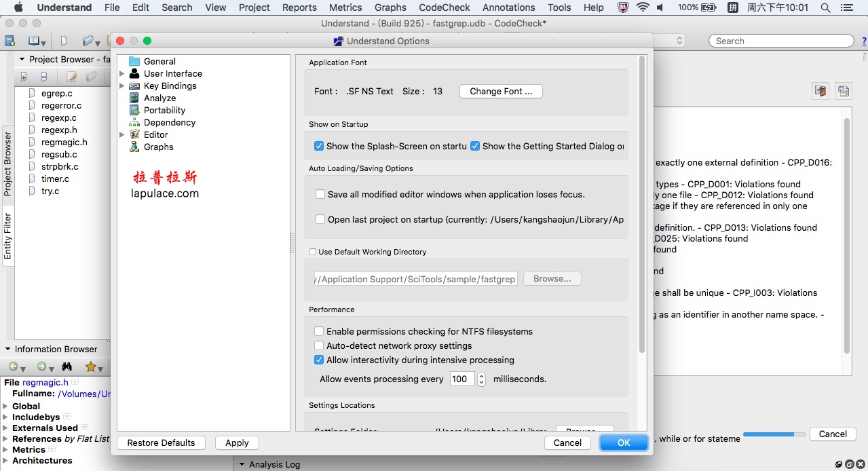Click the Search field in main window
Image resolution: width=868 pixels, height=471 pixels.
tap(781, 41)
